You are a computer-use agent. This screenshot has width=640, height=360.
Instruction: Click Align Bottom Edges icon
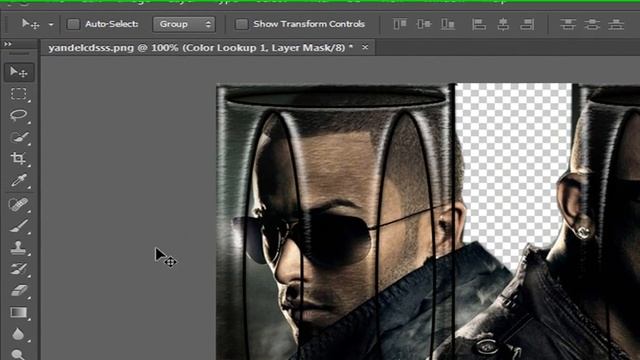[448, 24]
